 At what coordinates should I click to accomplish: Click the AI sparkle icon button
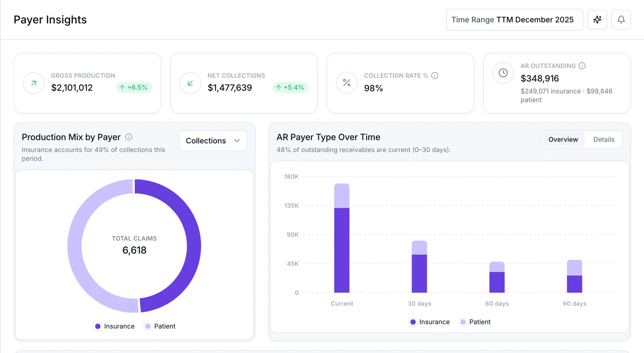(x=597, y=19)
